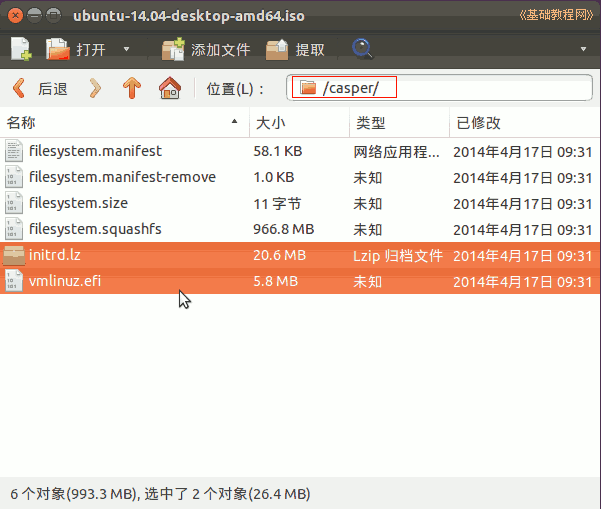Click the 966.8 MB size cell
The image size is (601, 509).
tap(284, 229)
